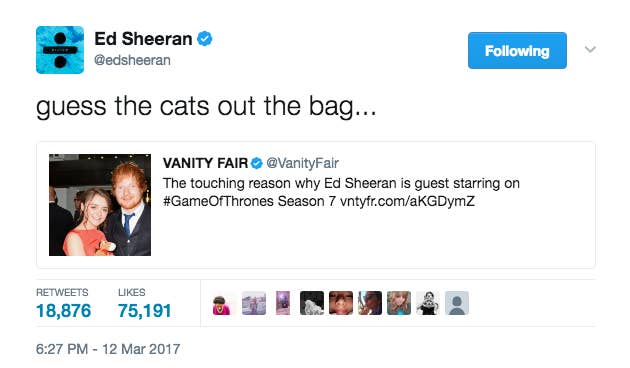Viewport: 630px width, 368px height.
Task: Open the @VanityFair handle link
Action: 303,163
